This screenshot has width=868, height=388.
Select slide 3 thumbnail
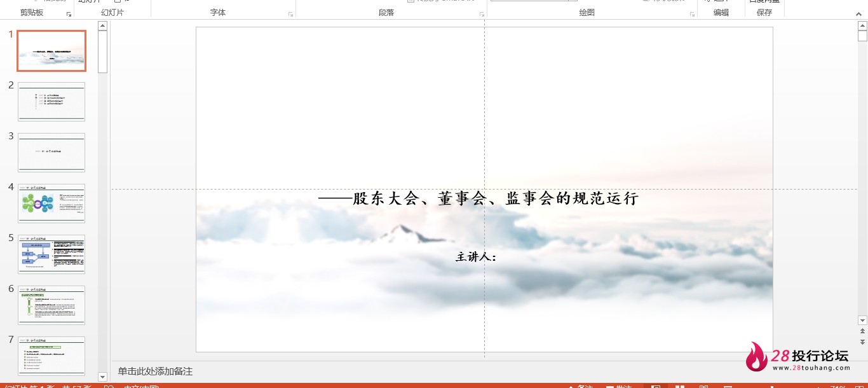51,152
